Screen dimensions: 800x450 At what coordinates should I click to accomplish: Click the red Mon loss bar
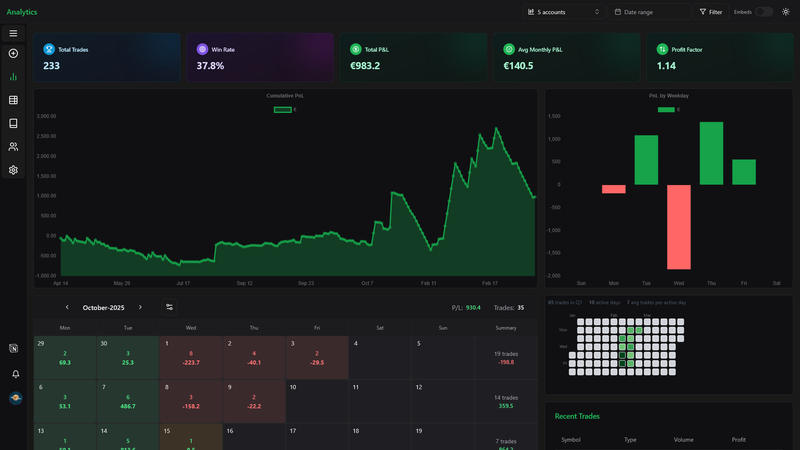(x=613, y=189)
